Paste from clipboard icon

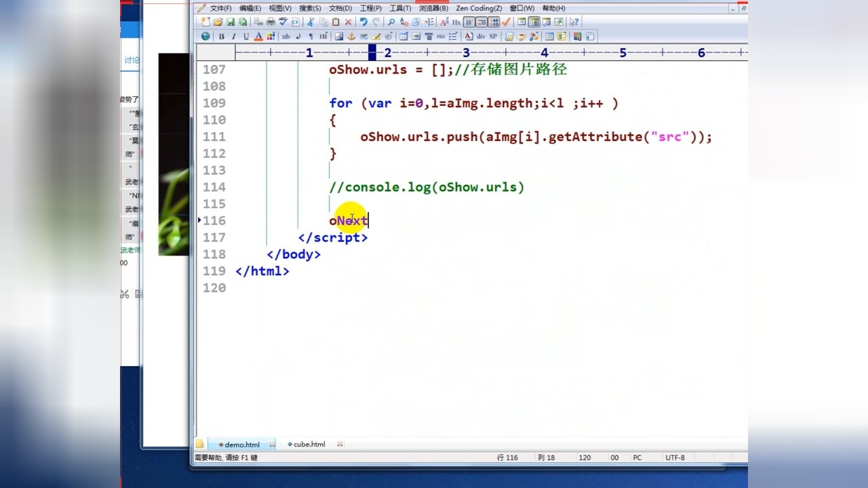[336, 22]
